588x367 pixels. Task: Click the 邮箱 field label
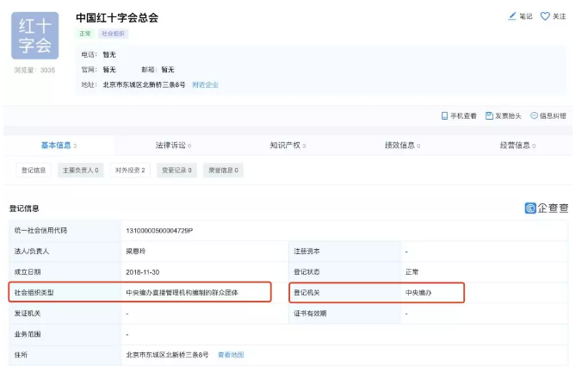[149, 70]
